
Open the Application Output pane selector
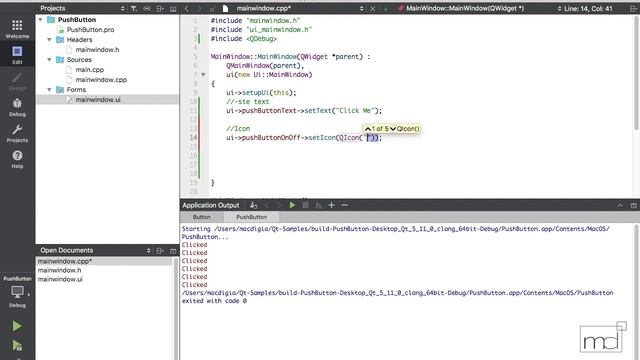(211, 205)
